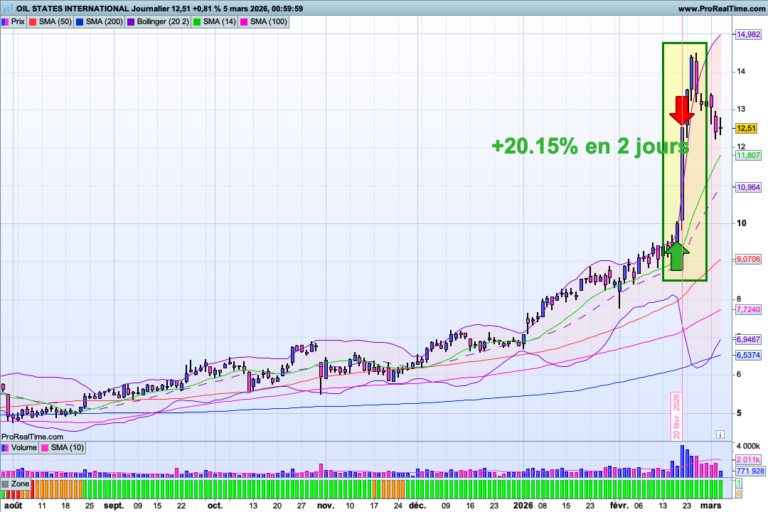
Task: Click the green up arrow on chart
Action: [677, 256]
